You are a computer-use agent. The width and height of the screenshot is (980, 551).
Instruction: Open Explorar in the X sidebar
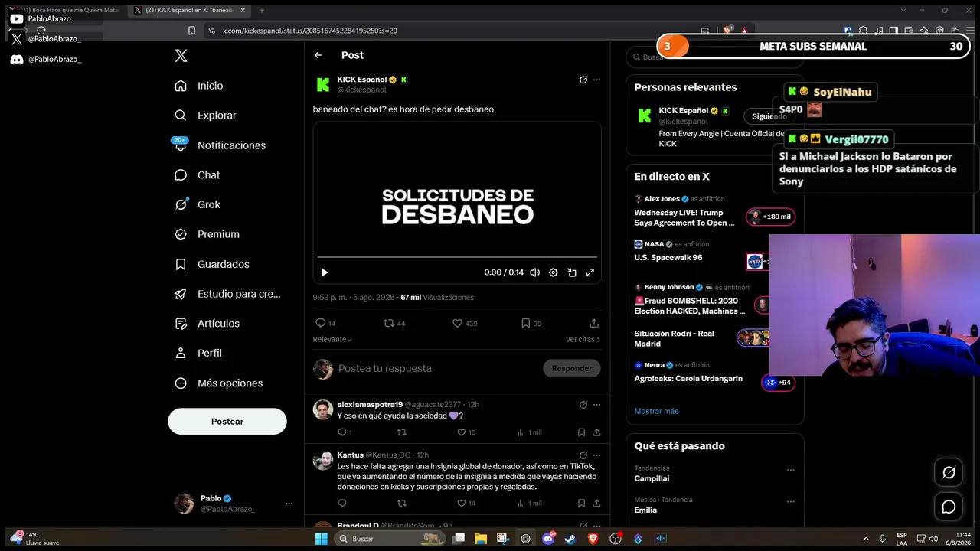205,116
